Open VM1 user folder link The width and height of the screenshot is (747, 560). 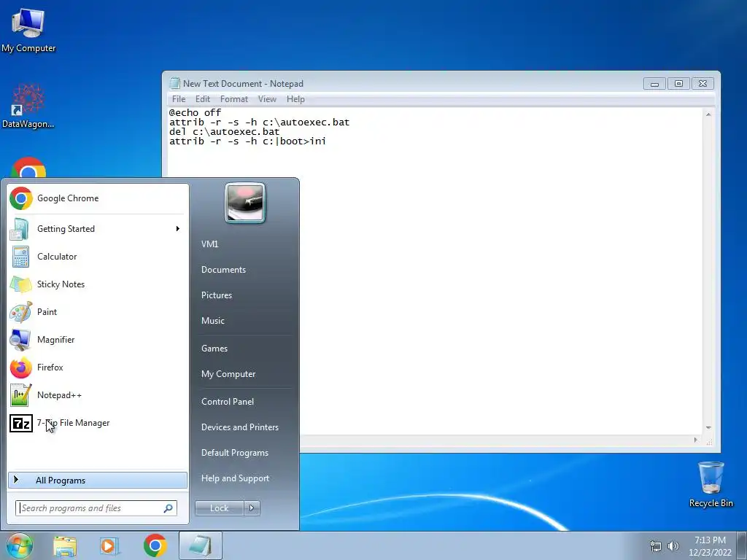point(209,244)
